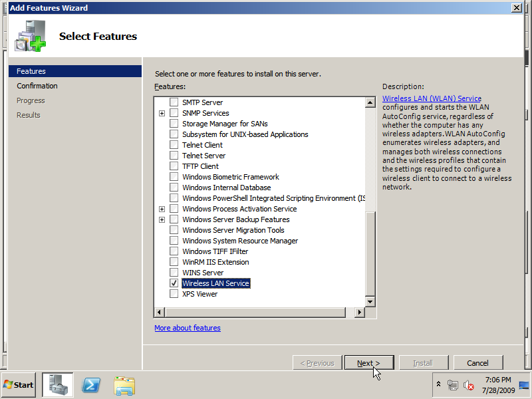
Task: Enable Storage Manager for SANs
Action: (174, 124)
